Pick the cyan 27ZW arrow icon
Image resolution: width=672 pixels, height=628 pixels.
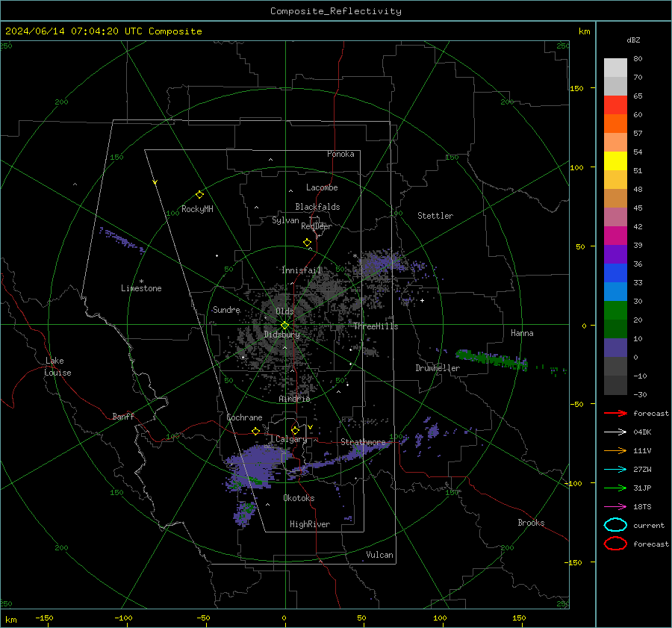tap(615, 469)
